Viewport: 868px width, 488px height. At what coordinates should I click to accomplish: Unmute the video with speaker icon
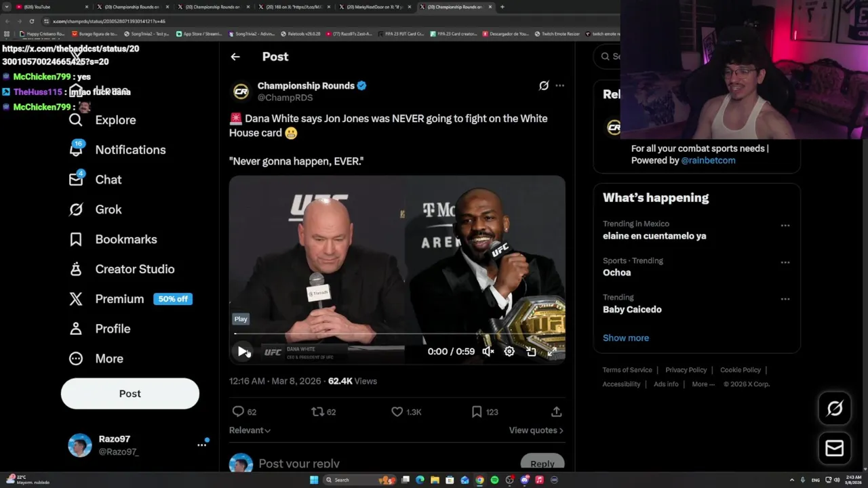(488, 351)
